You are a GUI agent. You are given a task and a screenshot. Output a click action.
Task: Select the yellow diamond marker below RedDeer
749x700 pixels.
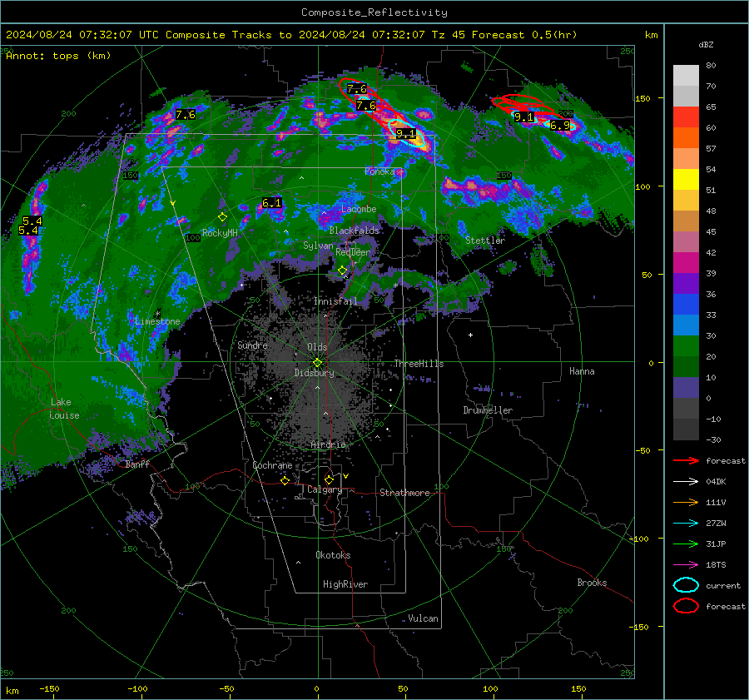click(342, 271)
